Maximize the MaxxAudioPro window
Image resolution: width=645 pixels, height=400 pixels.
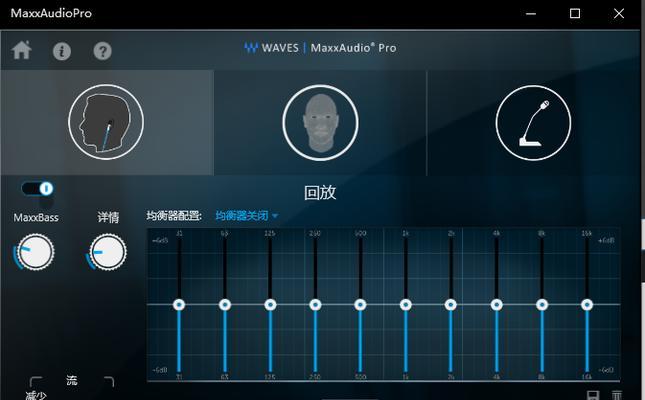click(575, 14)
